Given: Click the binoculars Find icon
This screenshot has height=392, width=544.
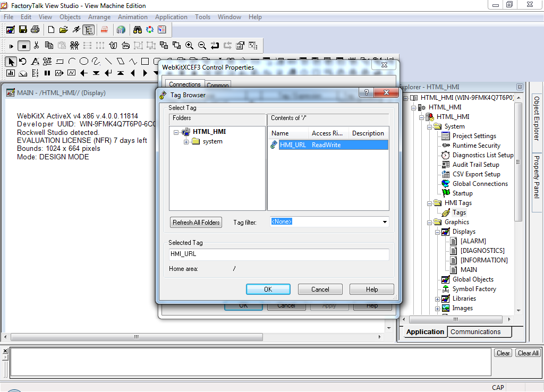Looking at the screenshot, I should click(x=138, y=30).
